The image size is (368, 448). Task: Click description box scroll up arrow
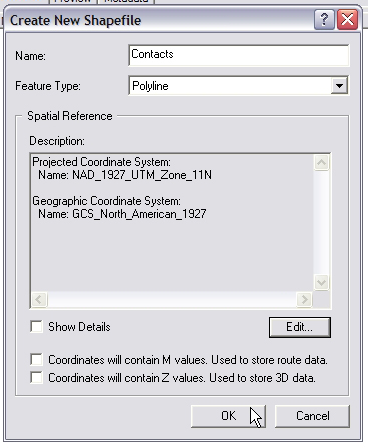322,163
